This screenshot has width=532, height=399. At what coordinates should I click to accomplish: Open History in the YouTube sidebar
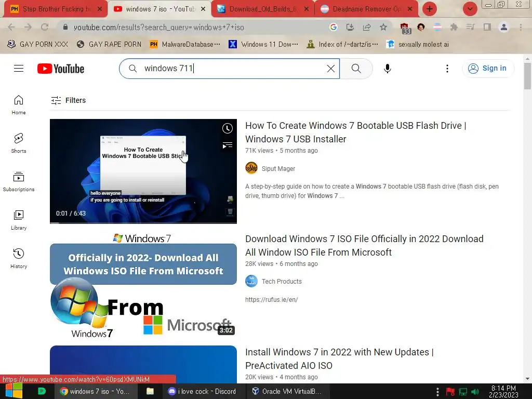click(19, 259)
